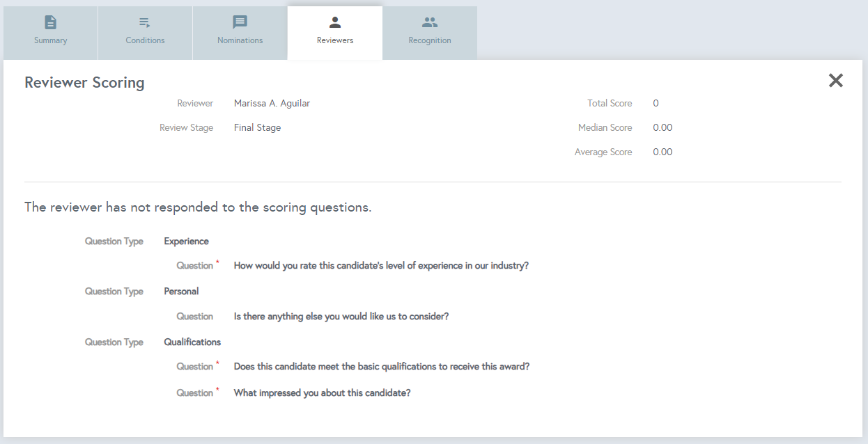Image resolution: width=868 pixels, height=444 pixels.
Task: Click the Average Score label
Action: tap(603, 152)
